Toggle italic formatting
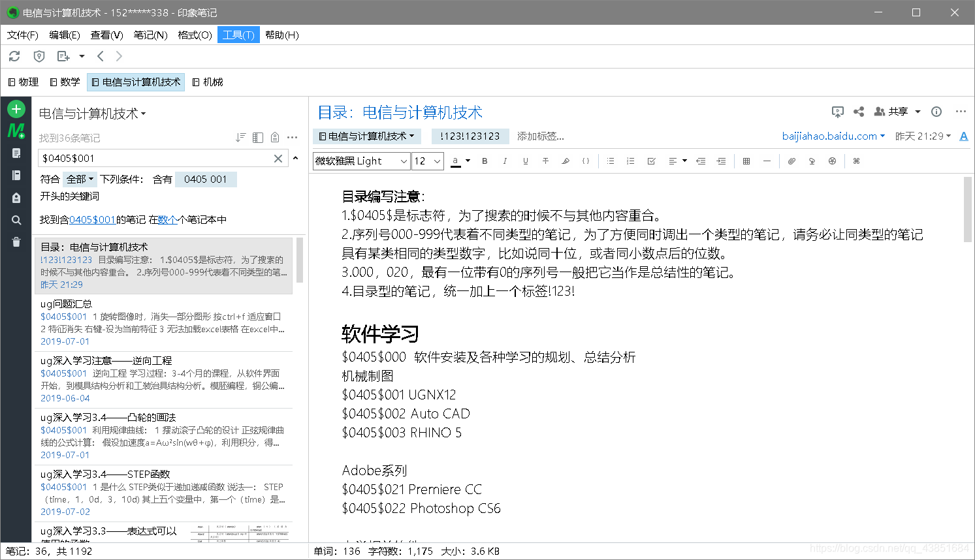The width and height of the screenshot is (975, 560). pyautogui.click(x=505, y=161)
